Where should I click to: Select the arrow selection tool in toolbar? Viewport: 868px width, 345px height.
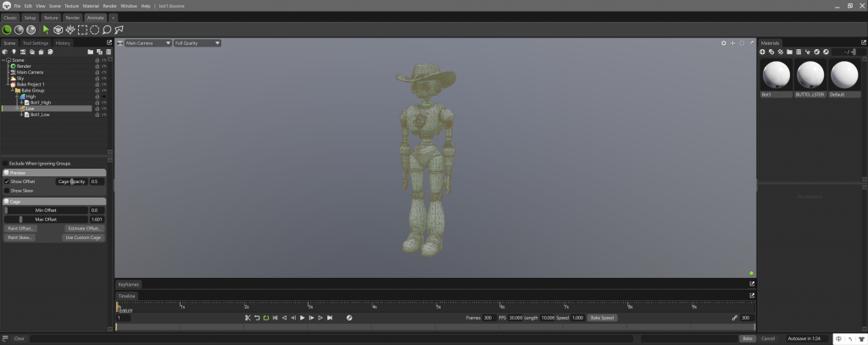[x=47, y=30]
